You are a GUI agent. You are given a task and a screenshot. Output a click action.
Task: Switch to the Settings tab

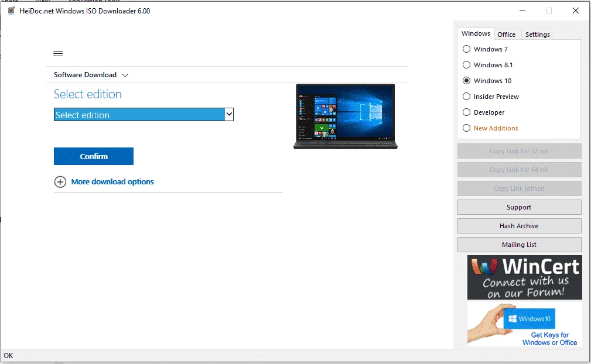[x=537, y=35]
